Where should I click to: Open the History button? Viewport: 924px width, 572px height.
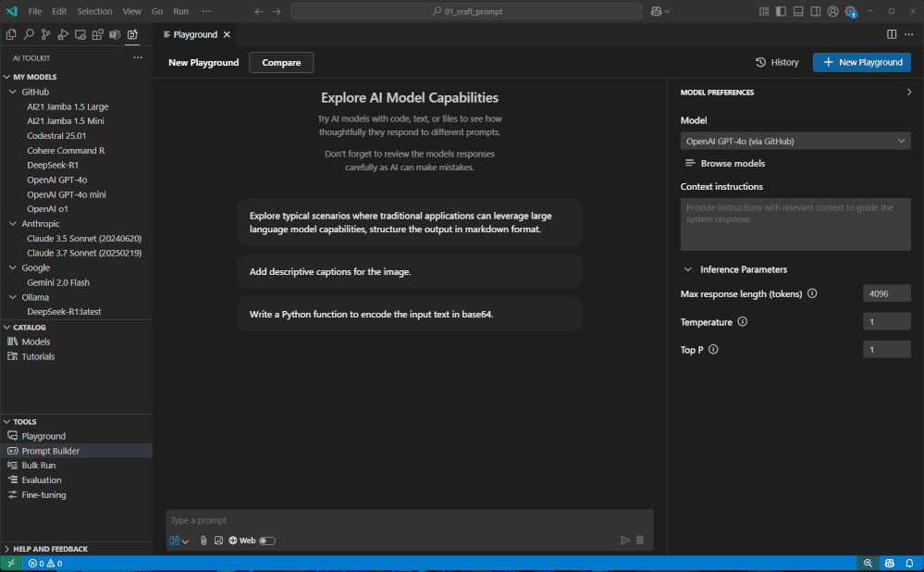[777, 63]
